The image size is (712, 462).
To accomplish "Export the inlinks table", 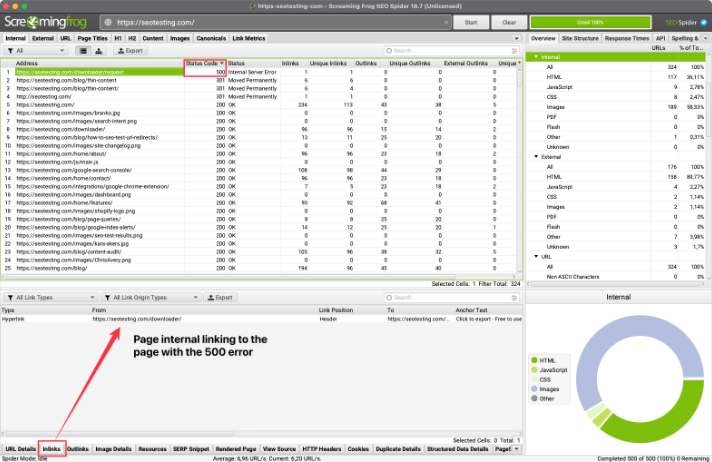I will (x=220, y=298).
